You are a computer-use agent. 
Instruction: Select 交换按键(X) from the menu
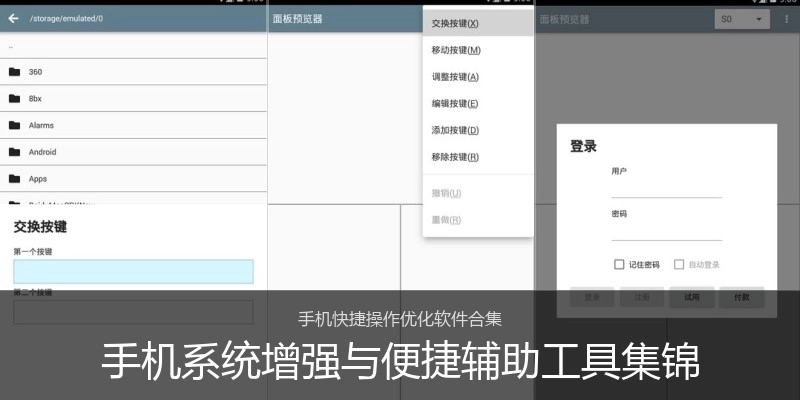pos(455,23)
